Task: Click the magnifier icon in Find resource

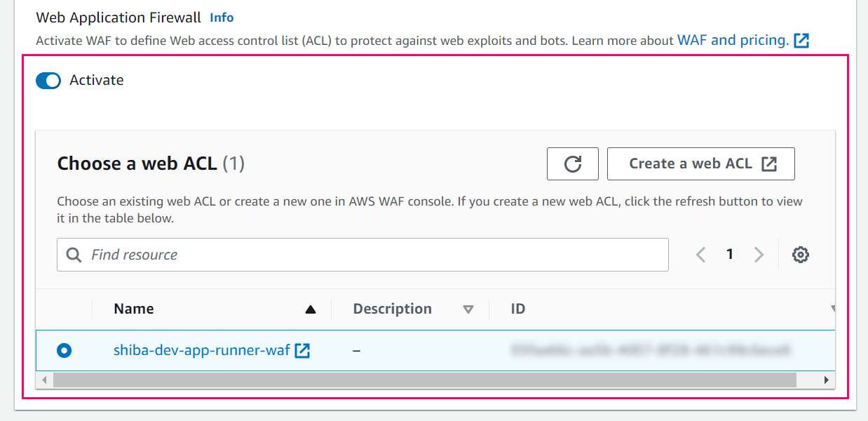Action: (74, 255)
